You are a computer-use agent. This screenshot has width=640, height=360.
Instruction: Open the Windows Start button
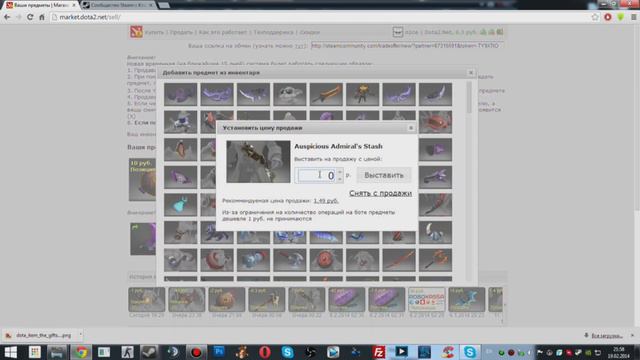(11, 352)
